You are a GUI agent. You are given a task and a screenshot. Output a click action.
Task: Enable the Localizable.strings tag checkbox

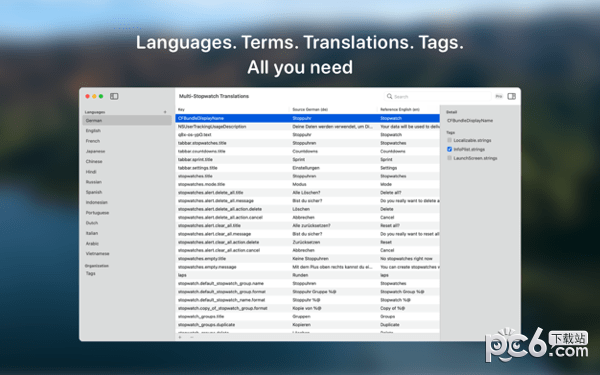pyautogui.click(x=450, y=140)
